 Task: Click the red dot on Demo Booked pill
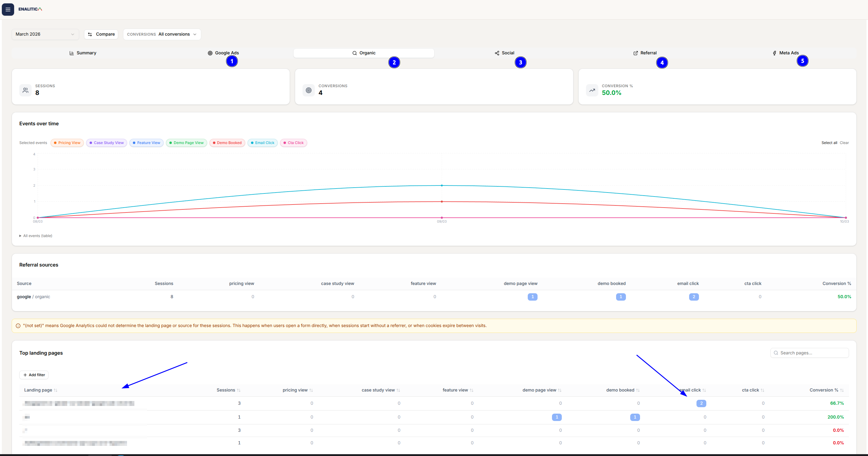(x=214, y=143)
